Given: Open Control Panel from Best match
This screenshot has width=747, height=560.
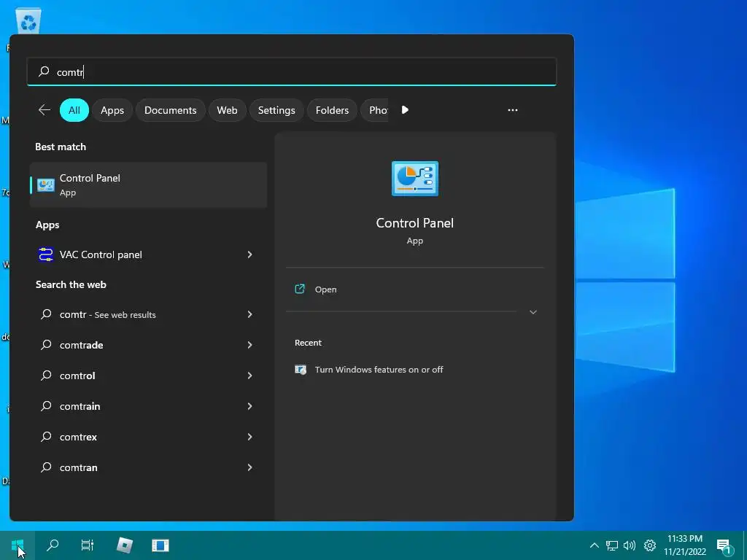Looking at the screenshot, I should point(148,184).
